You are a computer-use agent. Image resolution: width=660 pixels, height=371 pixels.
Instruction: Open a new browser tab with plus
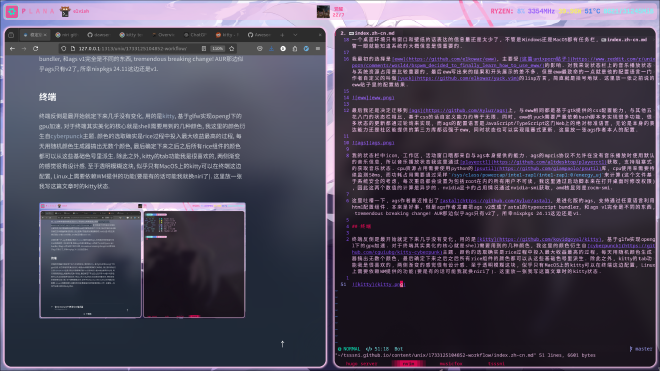coord(282,35)
